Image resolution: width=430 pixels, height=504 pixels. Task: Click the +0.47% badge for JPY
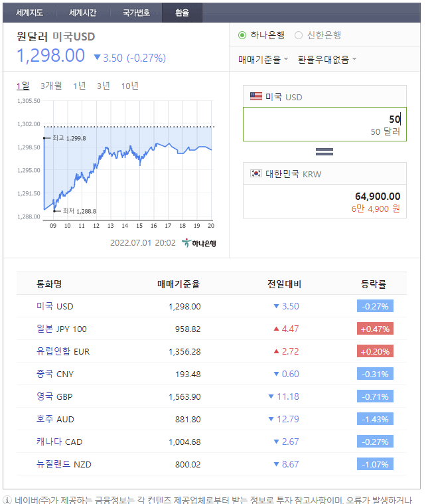(x=375, y=329)
